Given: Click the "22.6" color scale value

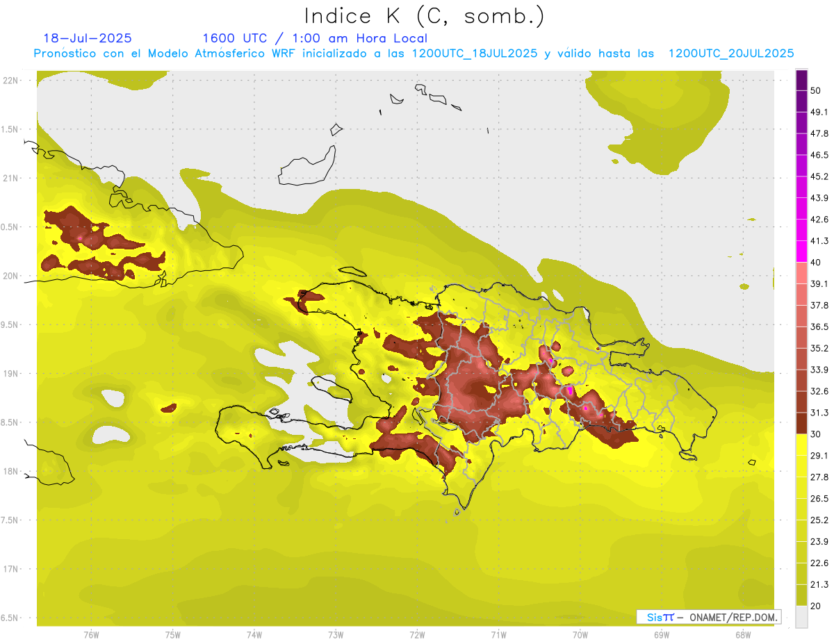Looking at the screenshot, I should 819,563.
